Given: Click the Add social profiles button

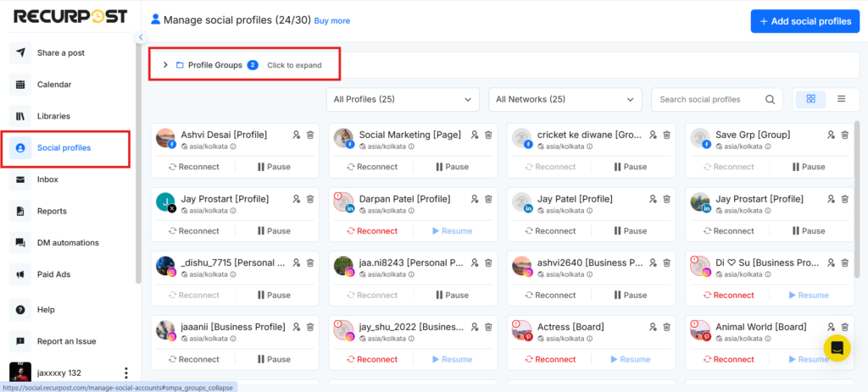Looking at the screenshot, I should (805, 21).
